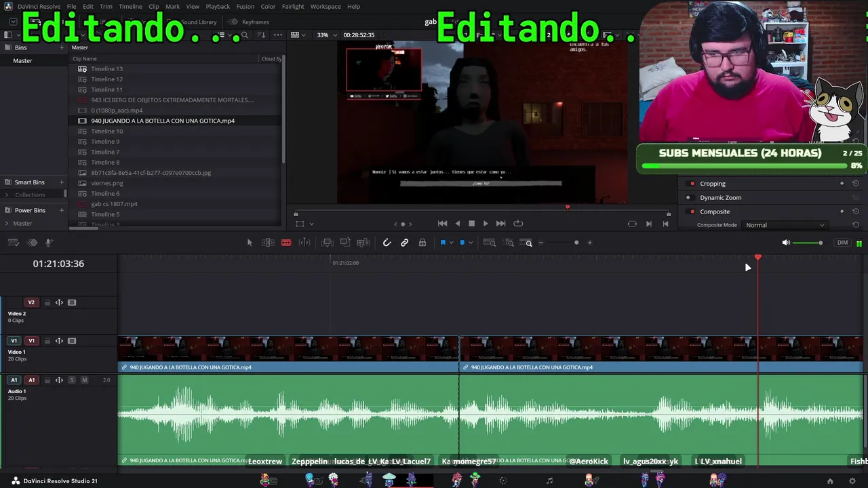
Task: Zoom out timeline with minus button
Action: click(x=540, y=243)
